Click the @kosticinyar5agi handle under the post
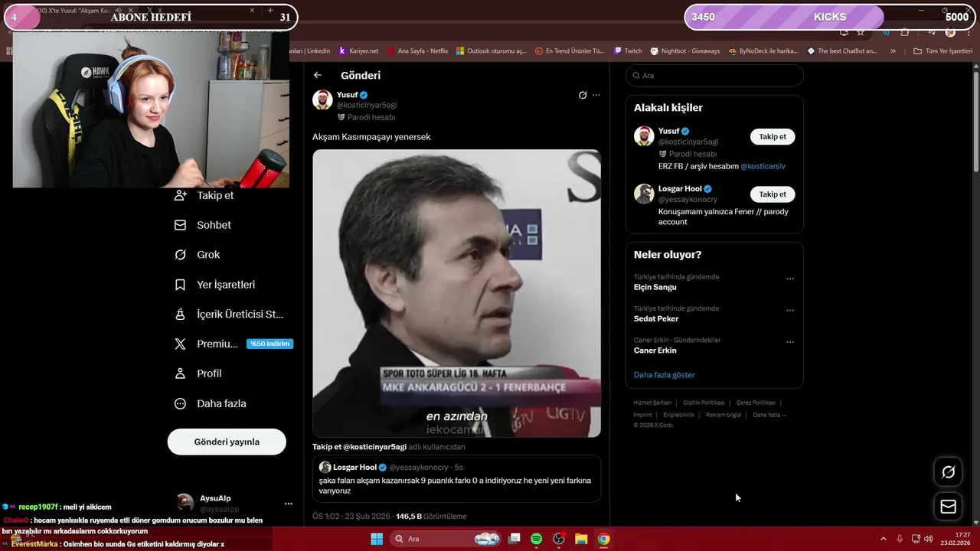The height and width of the screenshot is (551, 980). pos(374,447)
